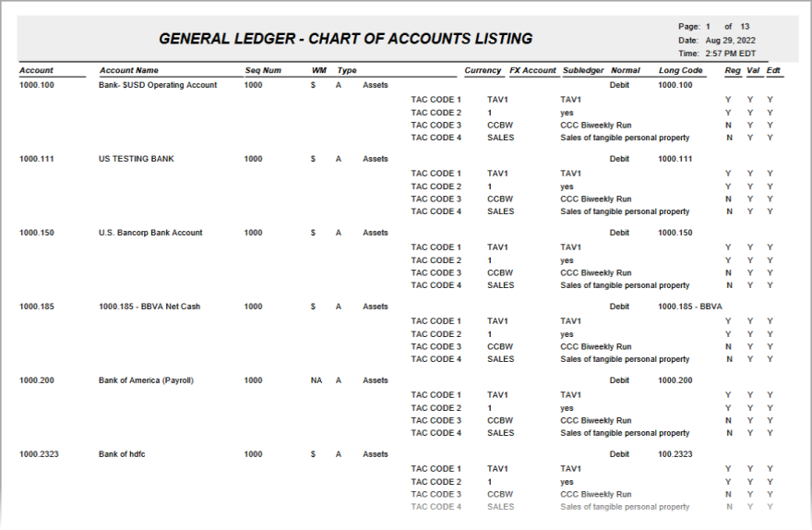This screenshot has width=812, height=530.
Task: Click long code 1000.185 - BBVA
Action: click(690, 307)
